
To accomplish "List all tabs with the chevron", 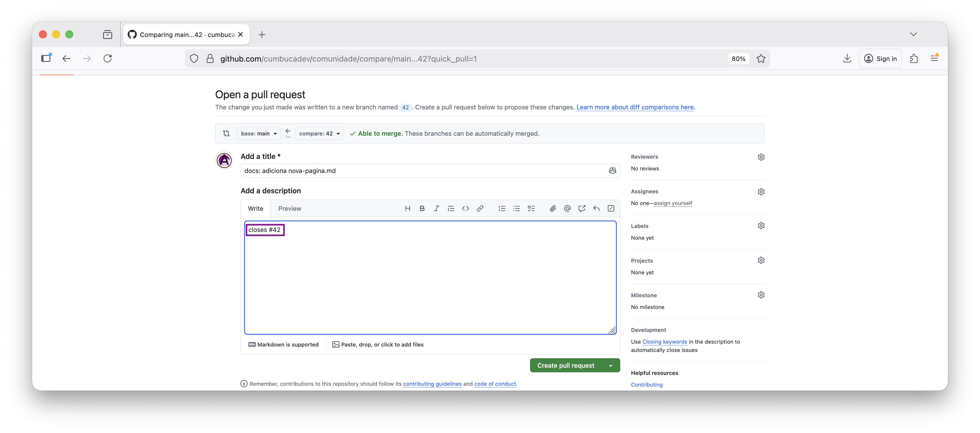I will click(913, 34).
